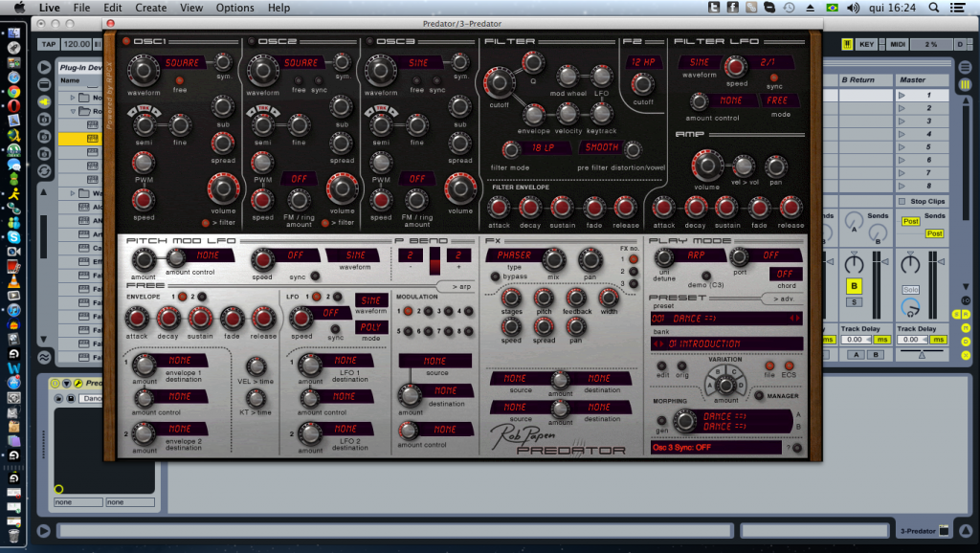Open the > adv. preset page
The height and width of the screenshot is (553, 980).
pos(783,299)
